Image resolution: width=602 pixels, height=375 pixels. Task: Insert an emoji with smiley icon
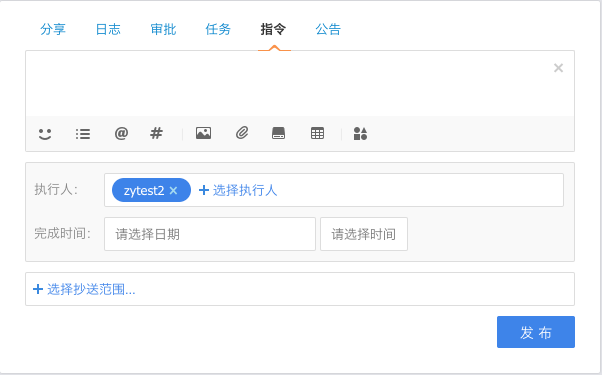click(x=45, y=134)
